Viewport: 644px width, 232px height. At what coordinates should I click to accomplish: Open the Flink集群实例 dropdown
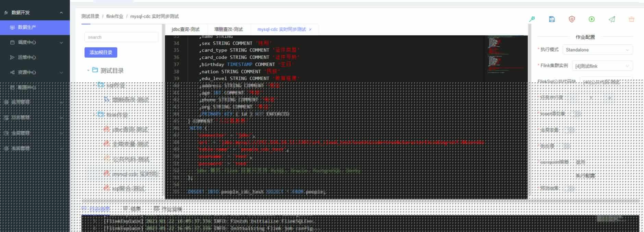(x=602, y=66)
